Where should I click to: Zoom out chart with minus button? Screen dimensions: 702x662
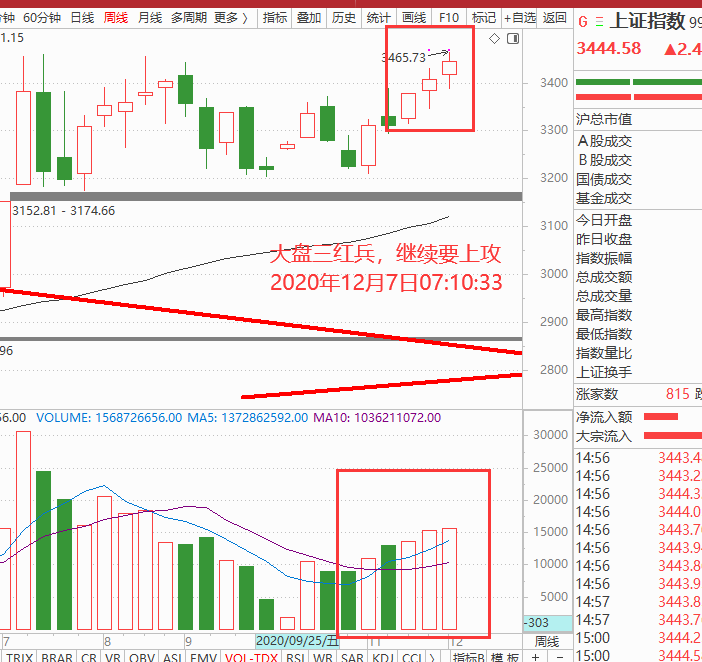pos(559,657)
